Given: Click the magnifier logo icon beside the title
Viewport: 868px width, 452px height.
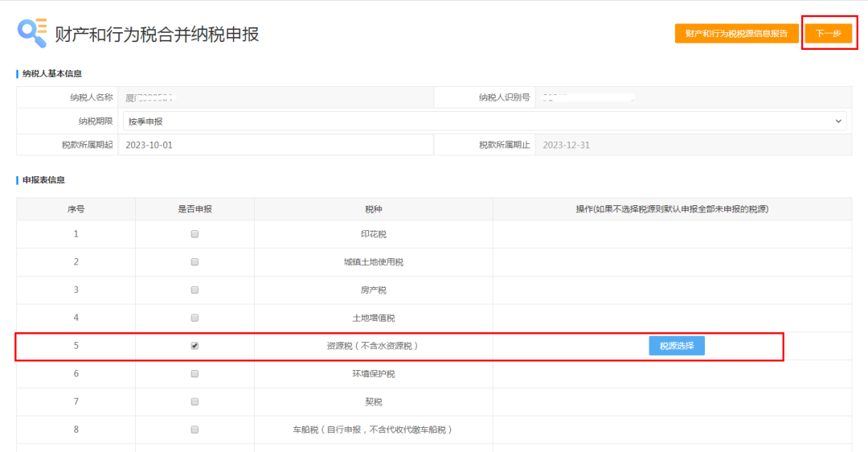Looking at the screenshot, I should tap(32, 33).
